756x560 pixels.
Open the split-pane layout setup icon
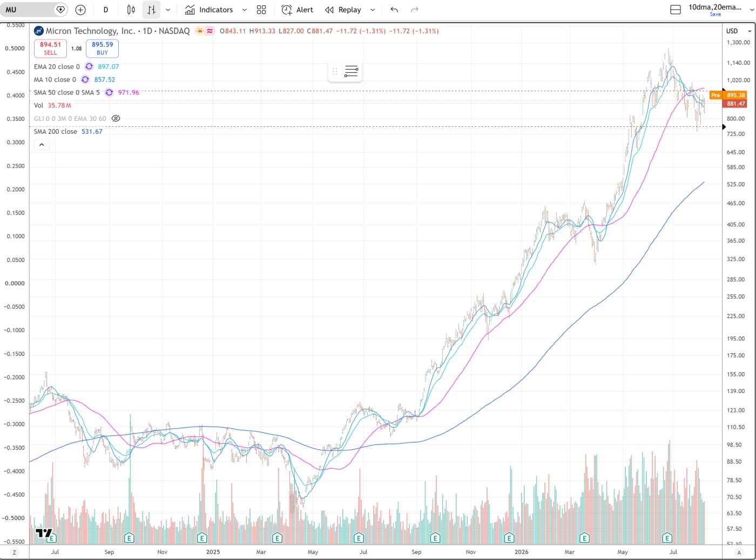[676, 10]
